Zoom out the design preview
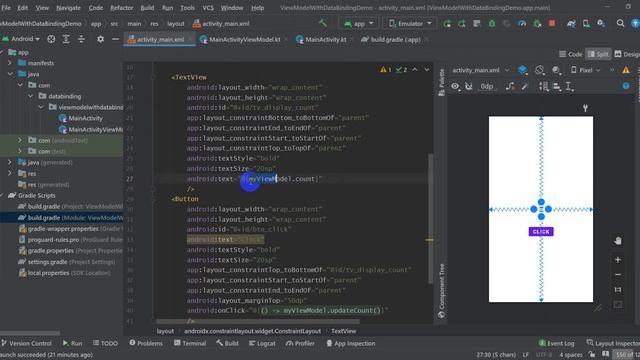Viewport: 640px width, 360px height. 618,275
